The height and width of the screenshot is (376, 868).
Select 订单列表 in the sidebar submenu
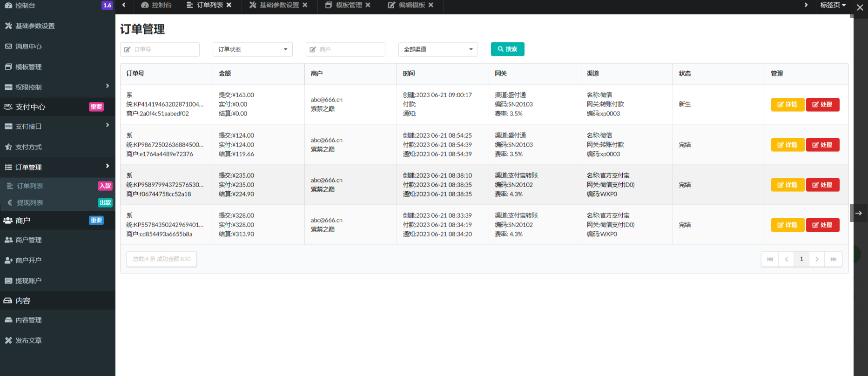58,186
